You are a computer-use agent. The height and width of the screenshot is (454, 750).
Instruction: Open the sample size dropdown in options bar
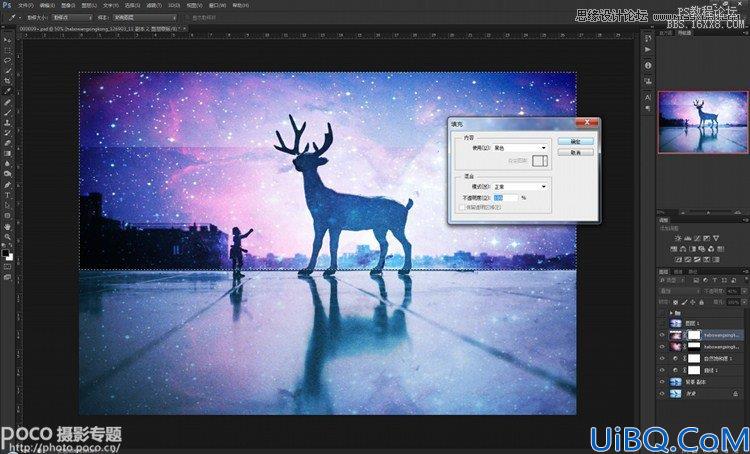(x=72, y=18)
